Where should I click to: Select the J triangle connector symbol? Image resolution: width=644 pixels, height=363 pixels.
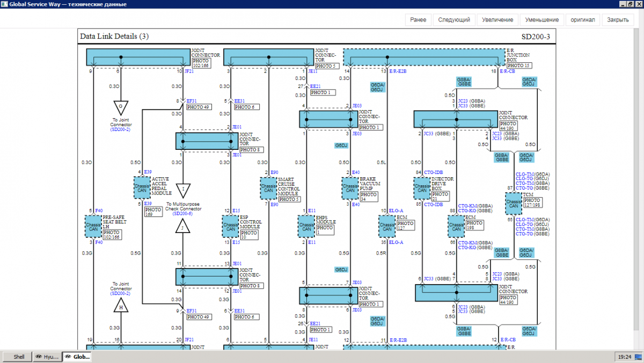point(183,226)
